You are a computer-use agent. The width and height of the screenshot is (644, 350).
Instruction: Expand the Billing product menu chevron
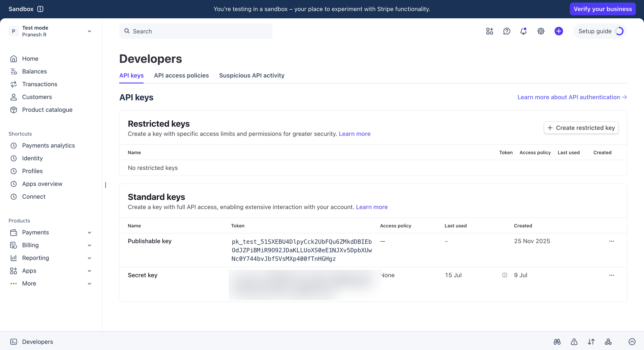click(x=90, y=245)
